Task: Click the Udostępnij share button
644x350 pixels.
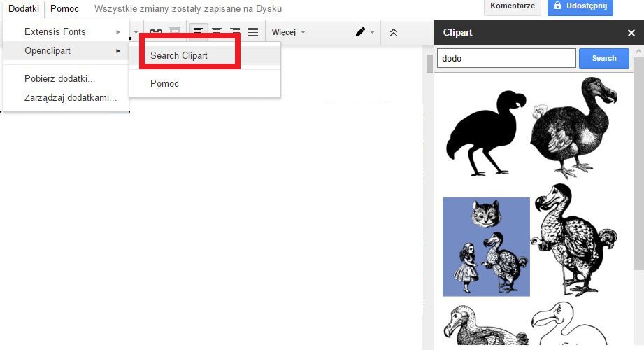Action: pos(580,6)
